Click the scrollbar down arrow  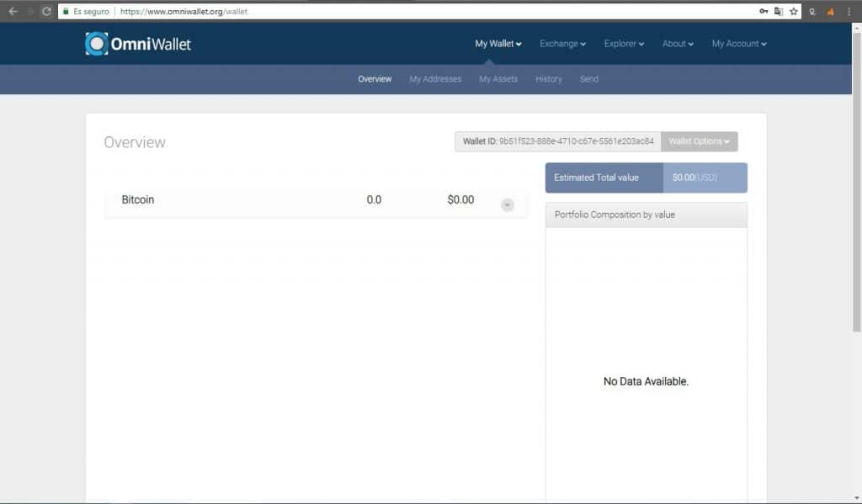click(856, 497)
